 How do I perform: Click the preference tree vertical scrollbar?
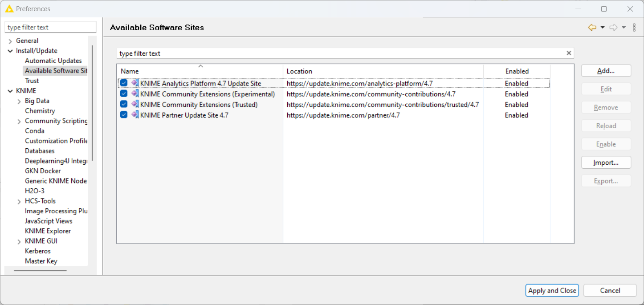[93, 102]
